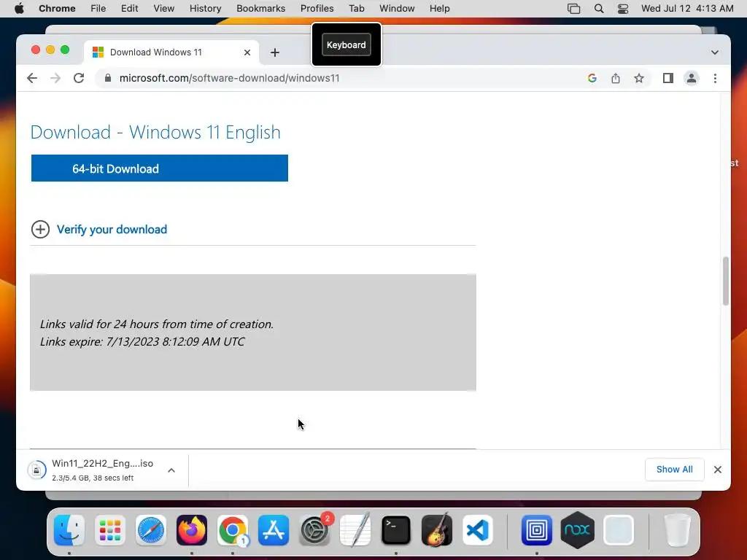Open Finder from the Dock
The height and width of the screenshot is (560, 747).
(69, 529)
